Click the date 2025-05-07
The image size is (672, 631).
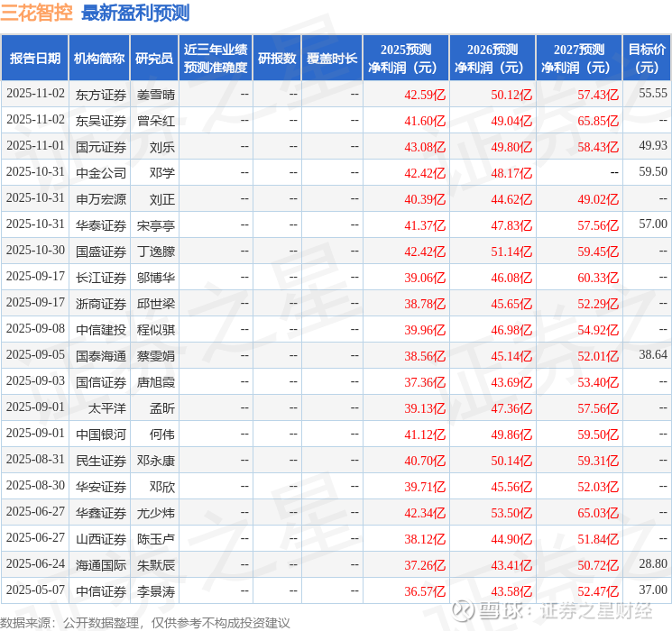click(35, 590)
